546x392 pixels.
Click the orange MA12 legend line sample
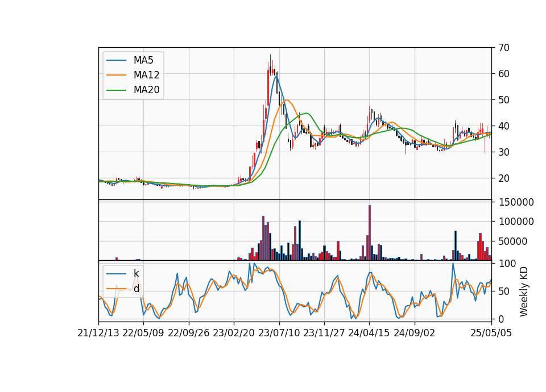click(x=116, y=75)
